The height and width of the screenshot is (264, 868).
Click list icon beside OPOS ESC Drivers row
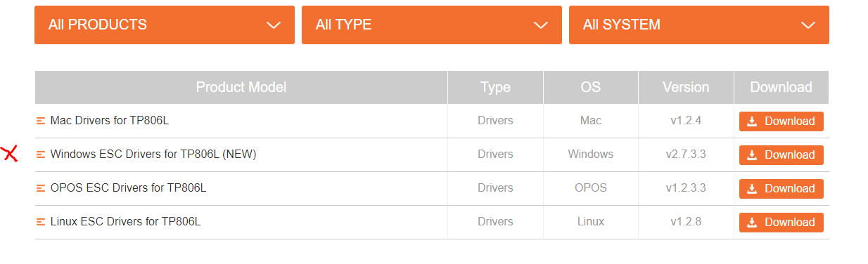click(x=41, y=188)
